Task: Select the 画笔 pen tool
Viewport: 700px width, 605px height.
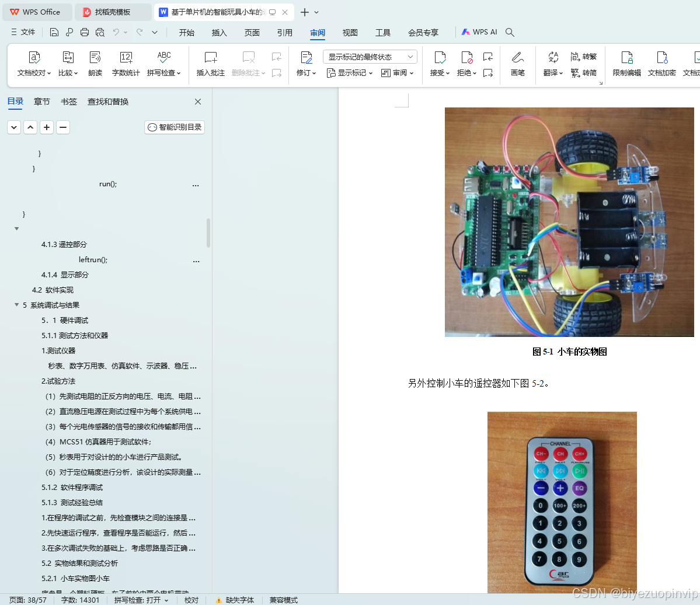Action: pos(517,64)
